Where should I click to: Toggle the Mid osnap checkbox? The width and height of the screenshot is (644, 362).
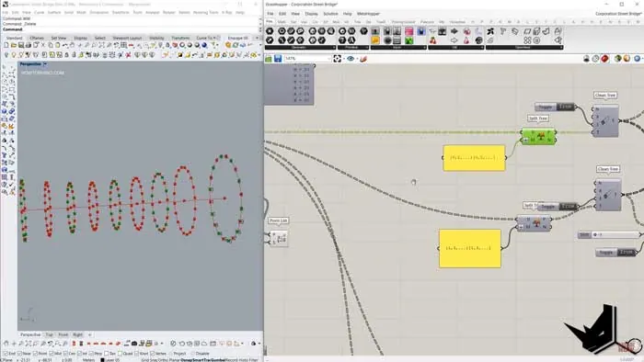point(52,354)
